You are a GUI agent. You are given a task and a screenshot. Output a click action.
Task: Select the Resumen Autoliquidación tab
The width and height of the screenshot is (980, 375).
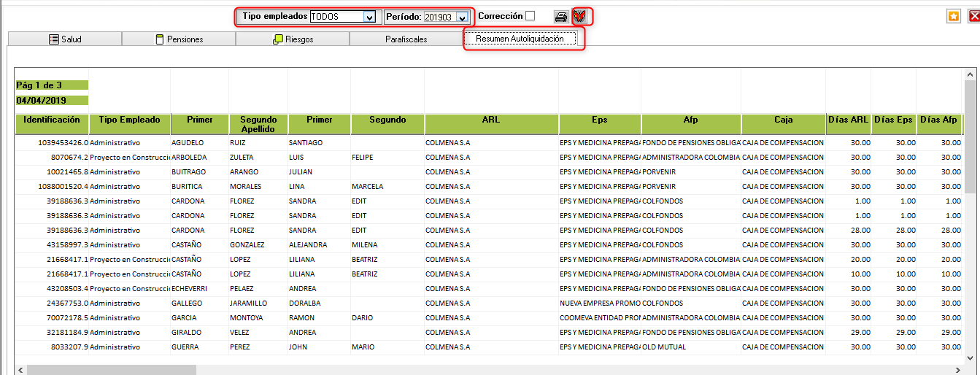click(x=520, y=39)
